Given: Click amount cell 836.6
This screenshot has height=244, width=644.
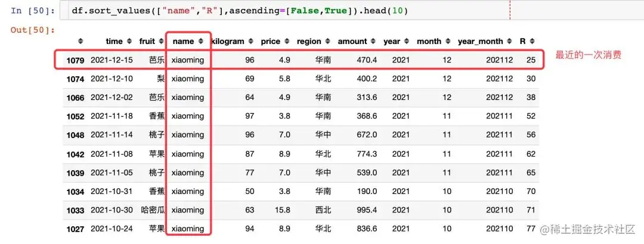Looking at the screenshot, I should (x=367, y=229).
